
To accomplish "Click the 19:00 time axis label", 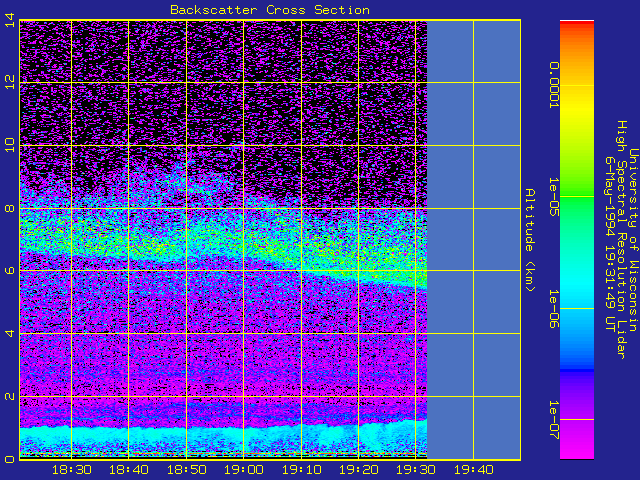I will point(244,470).
